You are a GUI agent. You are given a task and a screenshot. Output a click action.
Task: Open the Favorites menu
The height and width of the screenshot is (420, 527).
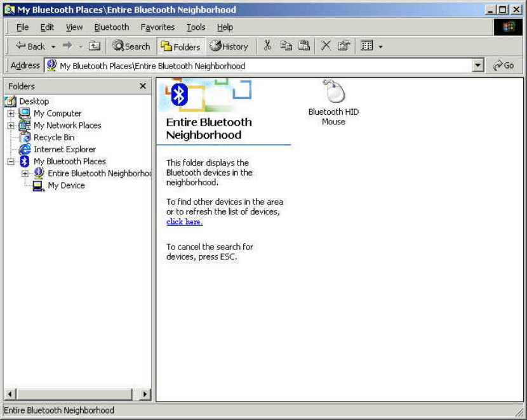(157, 27)
